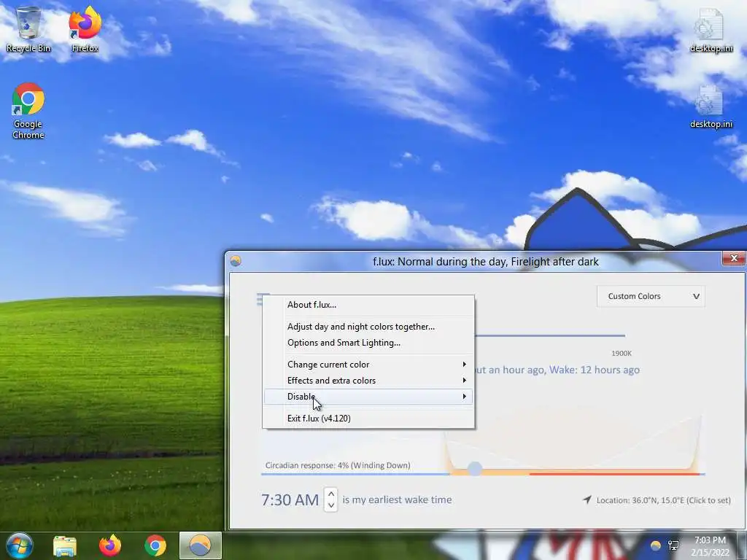This screenshot has height=560, width=747.
Task: Click the 7:30 AM wake time value
Action: pos(290,500)
